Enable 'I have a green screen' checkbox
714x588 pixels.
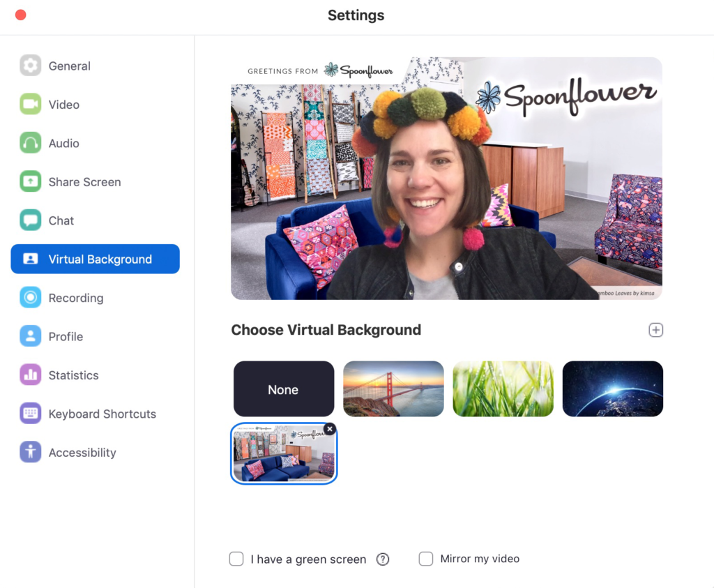point(237,559)
